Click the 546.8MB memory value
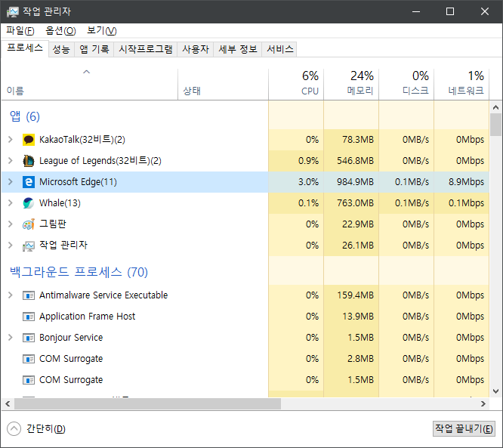Screen dimensions: 503x448 pos(355,161)
